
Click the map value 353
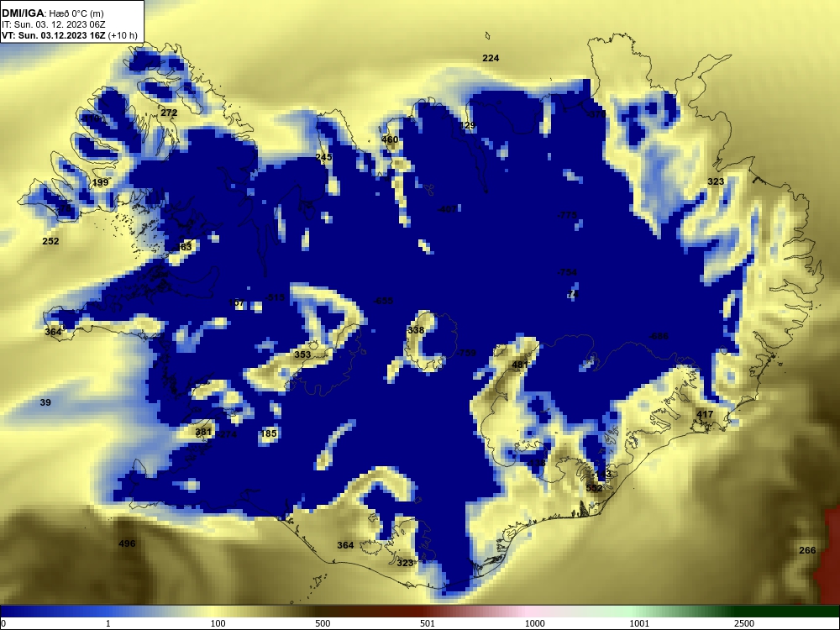(x=302, y=354)
